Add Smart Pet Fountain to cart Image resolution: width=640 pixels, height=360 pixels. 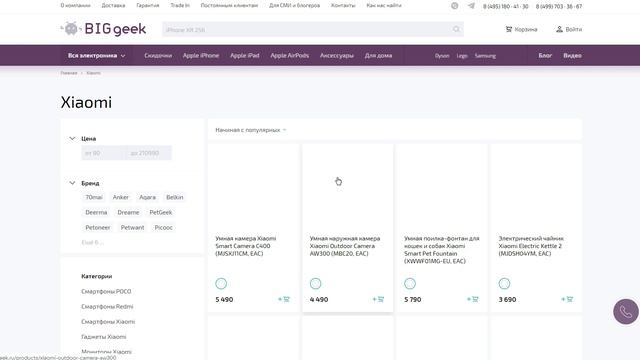tap(472, 299)
